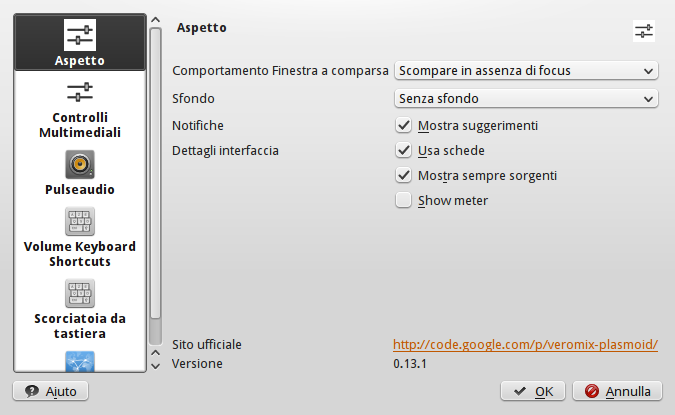The width and height of the screenshot is (675, 415).
Task: Click the partially visible blue icon at sidebar bottom
Action: [x=80, y=360]
